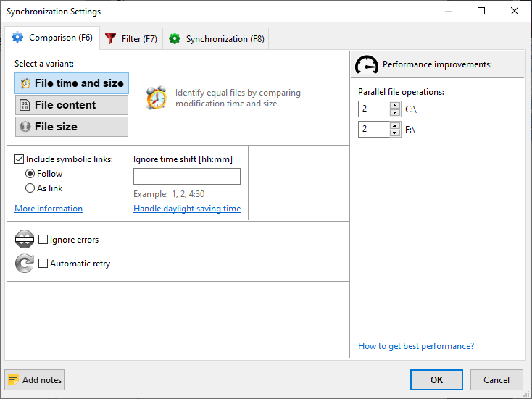
Task: Click the yellow notes icon on Add notes
Action: 13,380
